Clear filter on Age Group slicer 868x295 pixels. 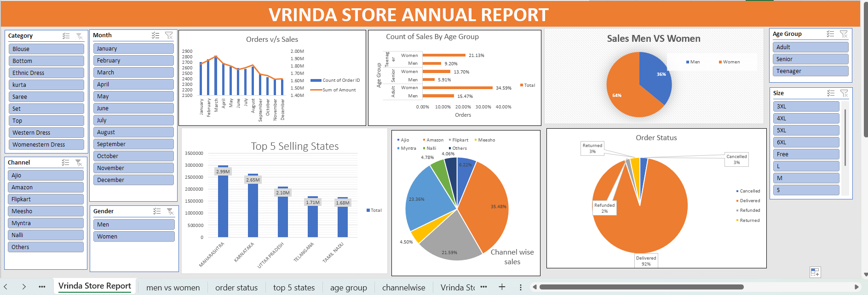[x=844, y=34]
